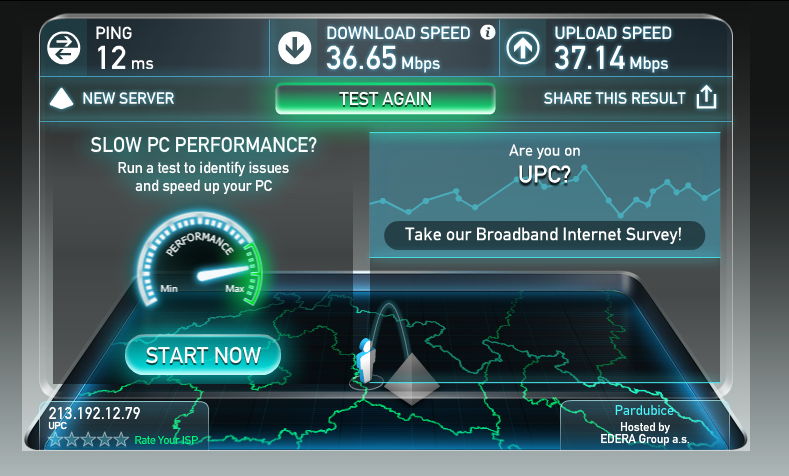
Task: Click the Performance gauge dial
Action: (200, 260)
